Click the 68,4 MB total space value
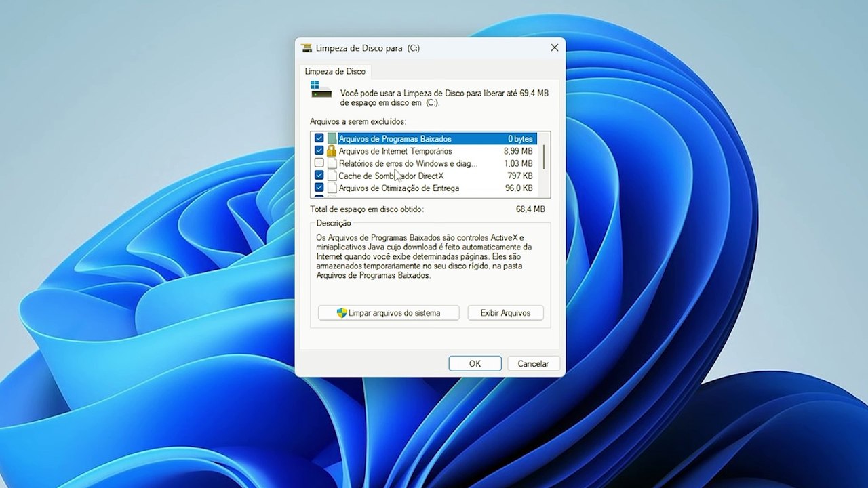This screenshot has width=868, height=488. (530, 209)
